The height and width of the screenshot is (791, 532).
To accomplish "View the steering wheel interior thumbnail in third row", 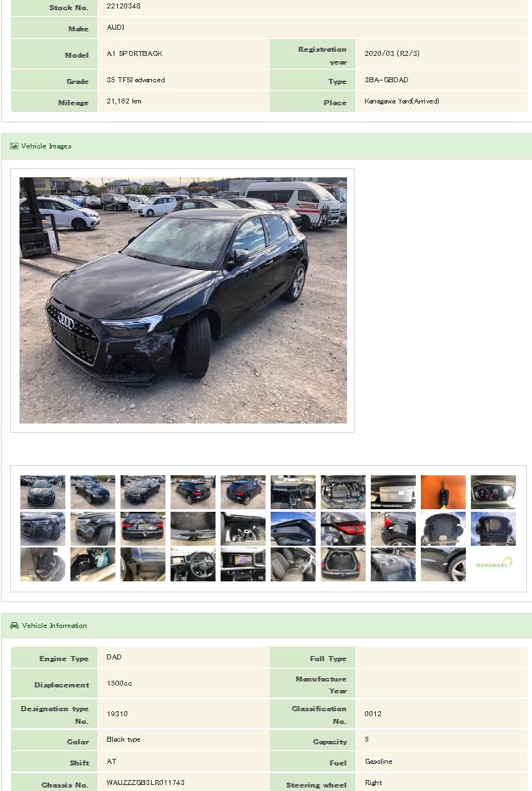I will (x=193, y=564).
